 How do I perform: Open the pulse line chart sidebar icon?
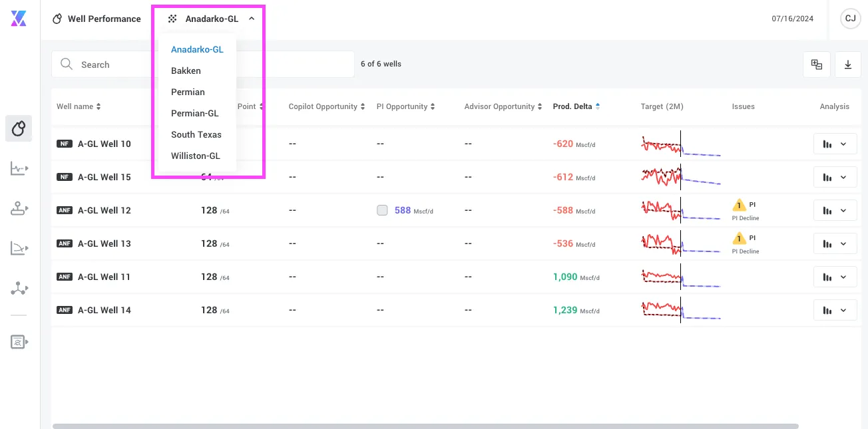[x=19, y=169]
